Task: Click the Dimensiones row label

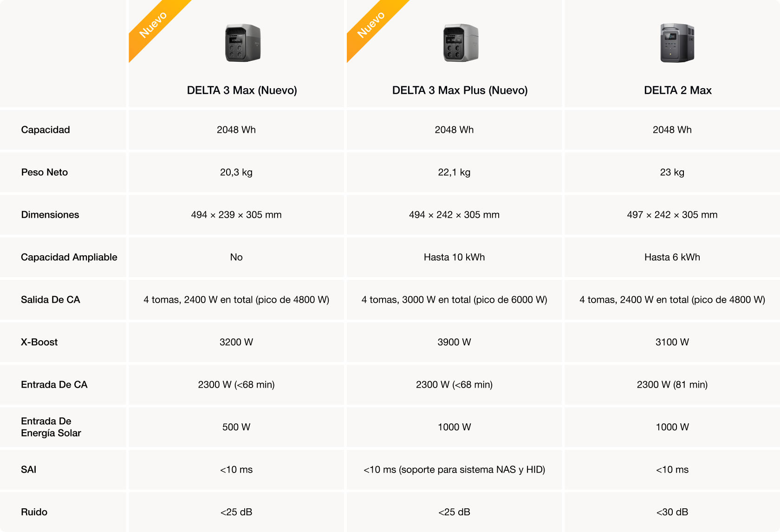Action: click(50, 214)
